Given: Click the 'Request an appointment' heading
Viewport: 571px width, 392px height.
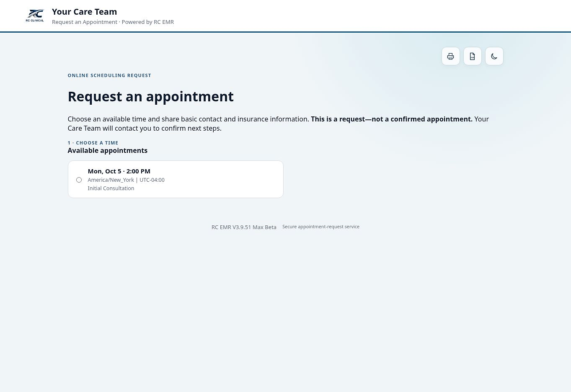Looking at the screenshot, I should pyautogui.click(x=151, y=96).
